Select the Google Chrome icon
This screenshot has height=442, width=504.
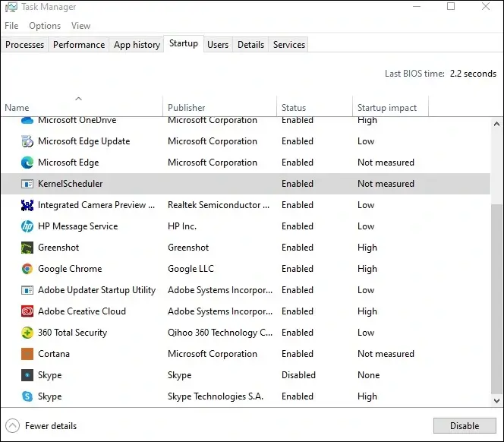tap(27, 269)
